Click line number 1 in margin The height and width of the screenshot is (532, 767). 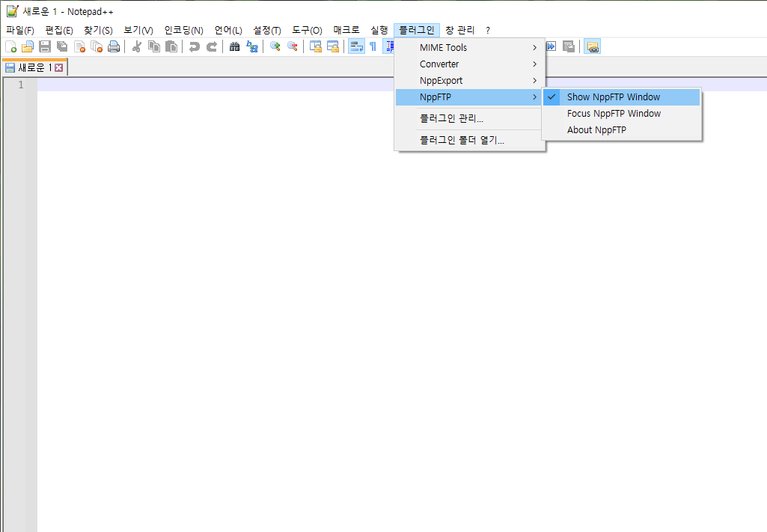(20, 85)
